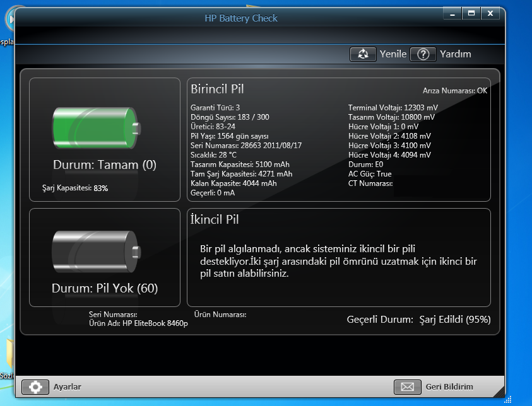Click 'Garanti Türü: 3' line
Screen dimensions: 532x406
point(215,108)
